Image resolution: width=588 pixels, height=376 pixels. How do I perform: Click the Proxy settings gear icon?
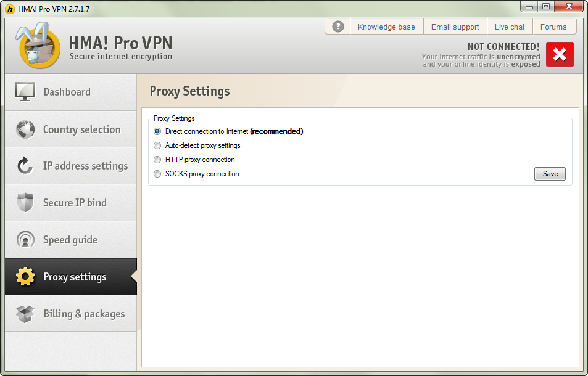click(25, 276)
